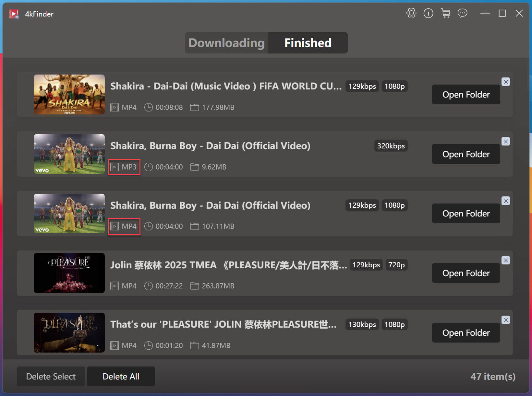Click the Shakira Dai-Dai FIFA thumbnail

(69, 94)
